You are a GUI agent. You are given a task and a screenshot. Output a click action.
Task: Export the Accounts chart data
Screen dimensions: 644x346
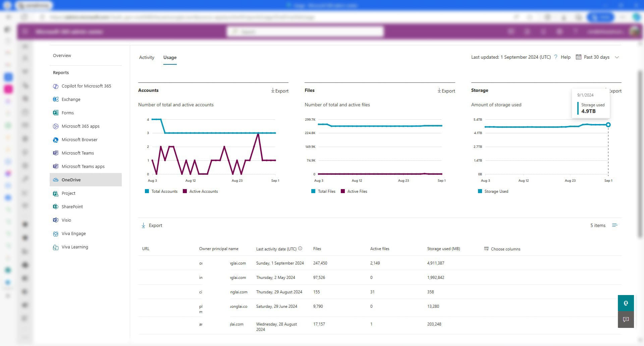tap(280, 91)
